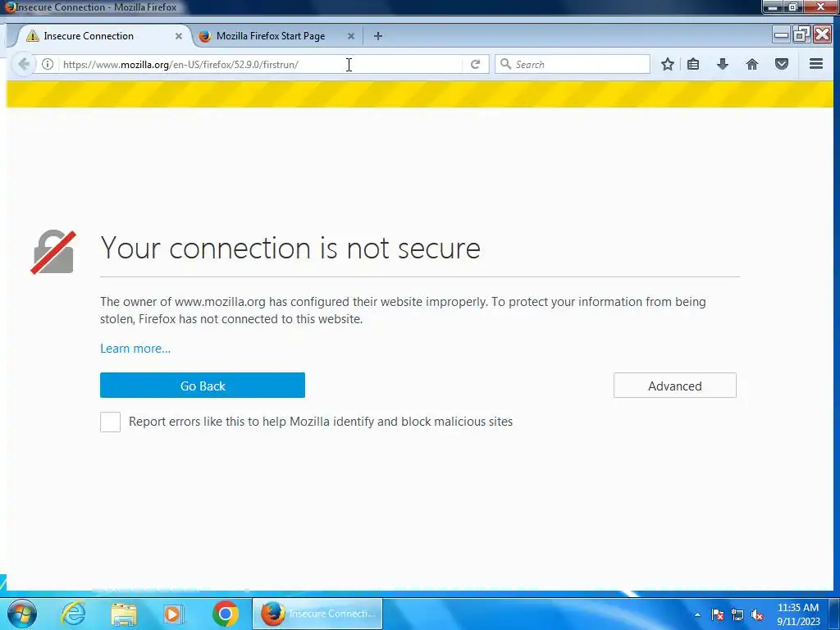Click the muted volume speaker tray icon

(x=757, y=614)
